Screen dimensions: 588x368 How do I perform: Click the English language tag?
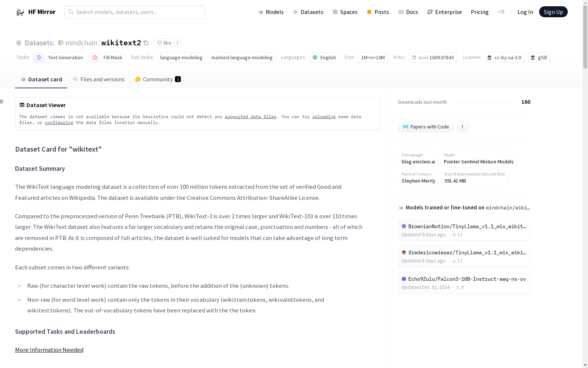[324, 57]
